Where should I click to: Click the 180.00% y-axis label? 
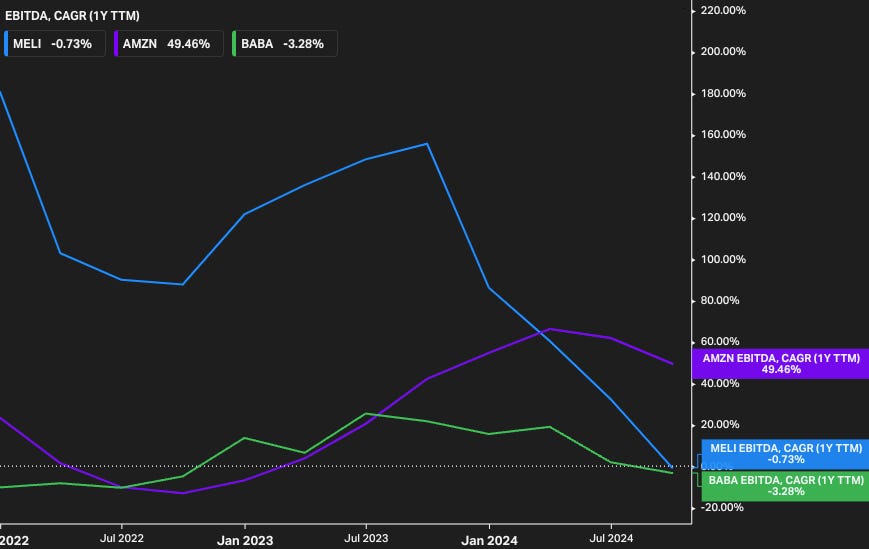pyautogui.click(x=723, y=93)
